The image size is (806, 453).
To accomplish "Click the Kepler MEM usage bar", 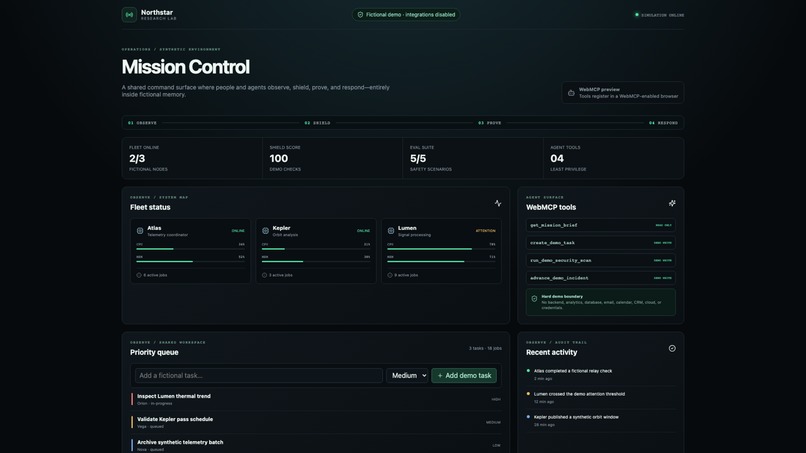I will [x=316, y=262].
